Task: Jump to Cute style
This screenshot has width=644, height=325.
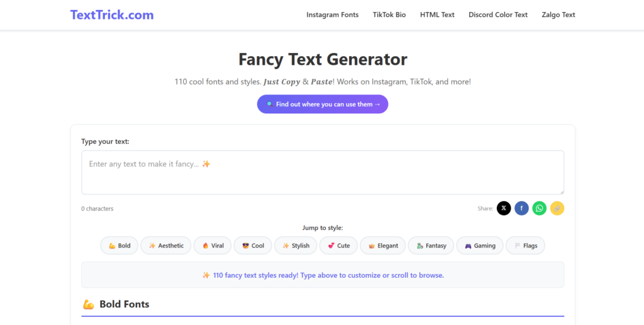Action: (x=338, y=246)
